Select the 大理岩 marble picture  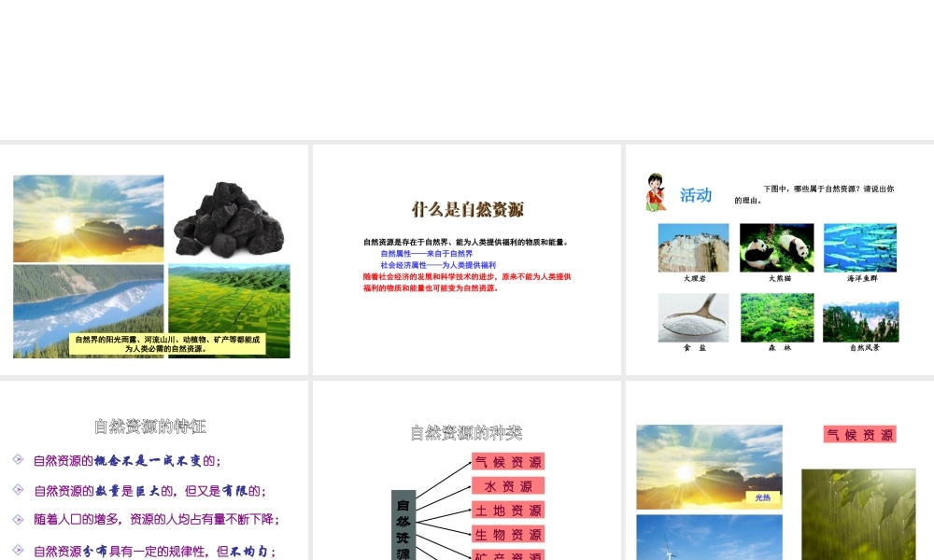[693, 247]
